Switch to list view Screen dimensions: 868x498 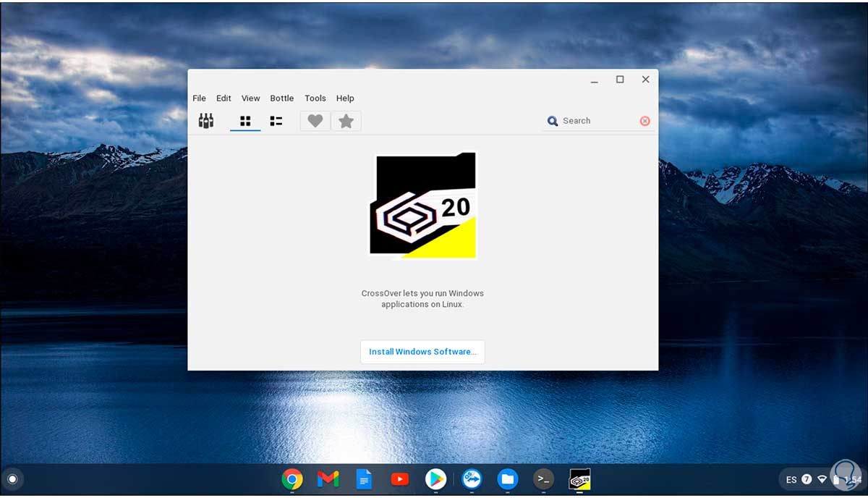point(276,121)
